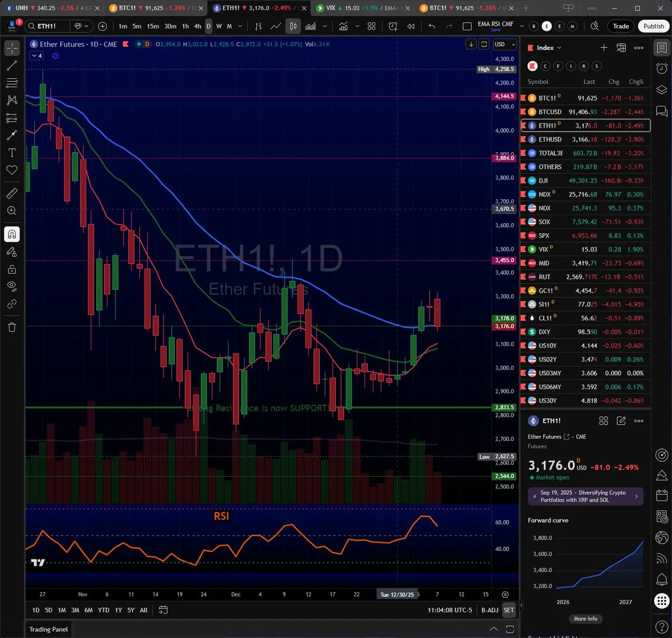Open the Fibonacci retracement tools
The height and width of the screenshot is (638, 672).
[12, 83]
